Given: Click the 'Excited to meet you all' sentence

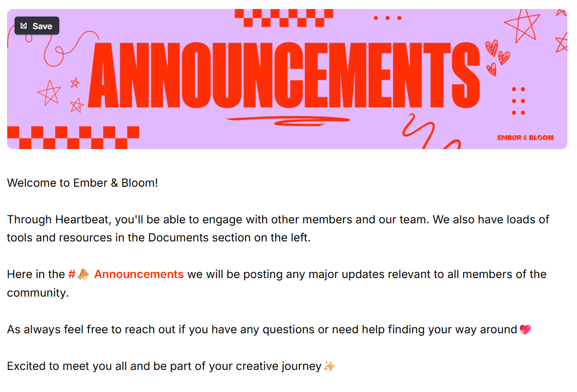Looking at the screenshot, I should [x=164, y=366].
